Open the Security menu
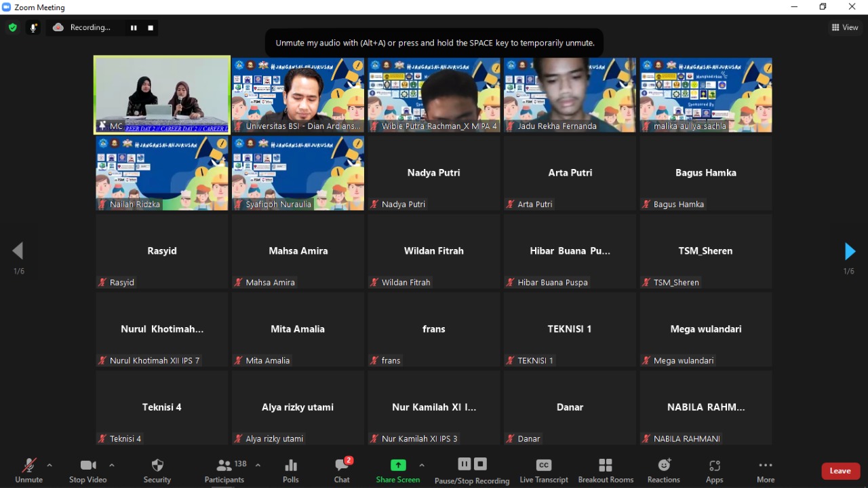This screenshot has width=868, height=488. coord(157,470)
